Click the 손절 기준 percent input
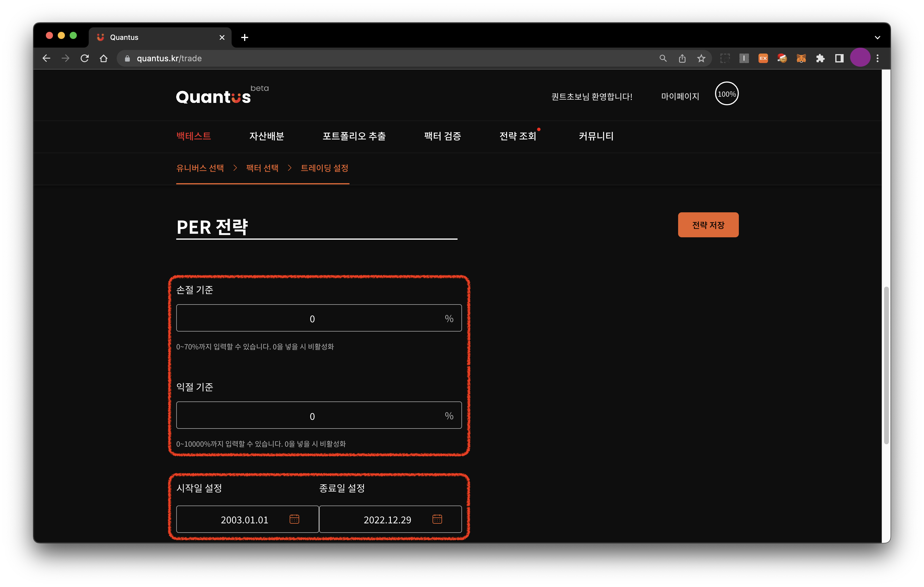This screenshot has width=924, height=587. (312, 318)
